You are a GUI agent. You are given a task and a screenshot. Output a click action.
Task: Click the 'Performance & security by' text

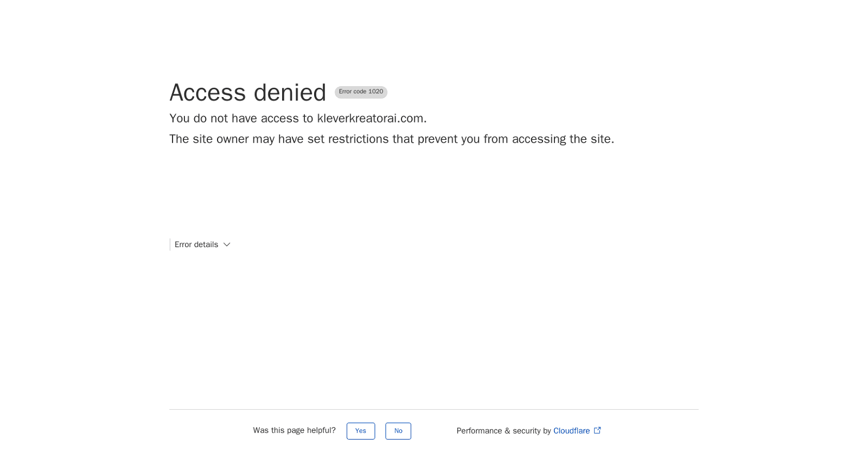pos(503,431)
